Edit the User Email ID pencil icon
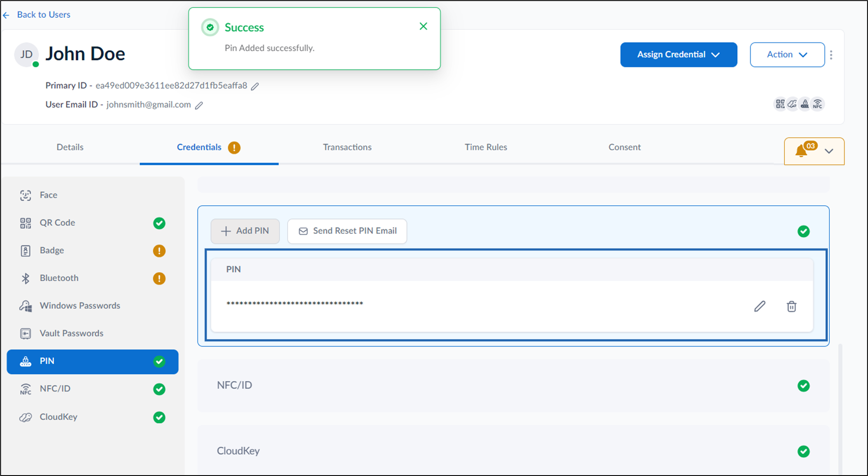 tap(199, 105)
